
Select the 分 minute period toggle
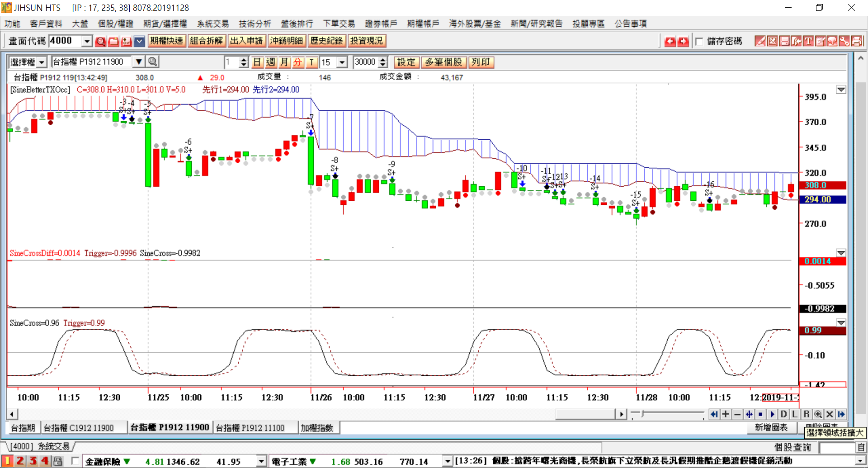tap(298, 62)
